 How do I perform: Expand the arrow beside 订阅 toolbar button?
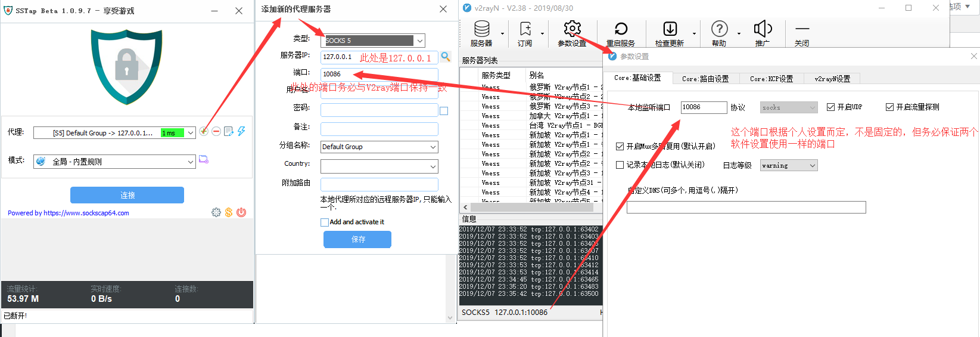coord(542,34)
